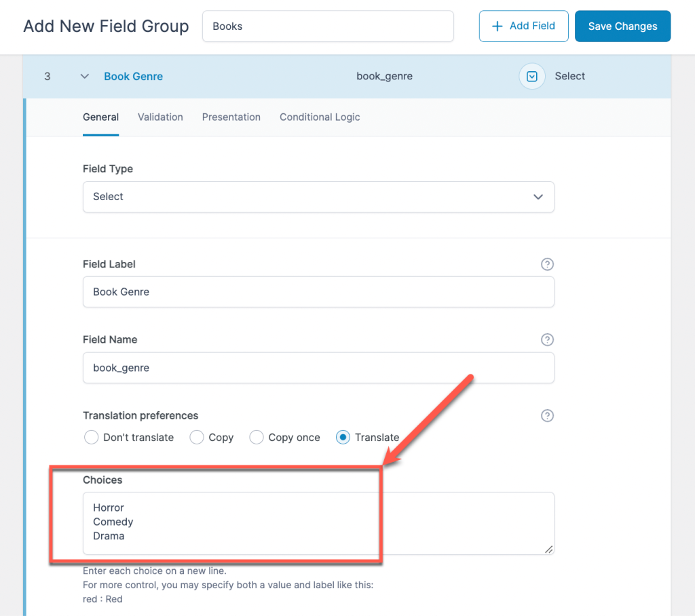The image size is (695, 616).
Task: Click the Select field type icon
Action: coord(532,76)
